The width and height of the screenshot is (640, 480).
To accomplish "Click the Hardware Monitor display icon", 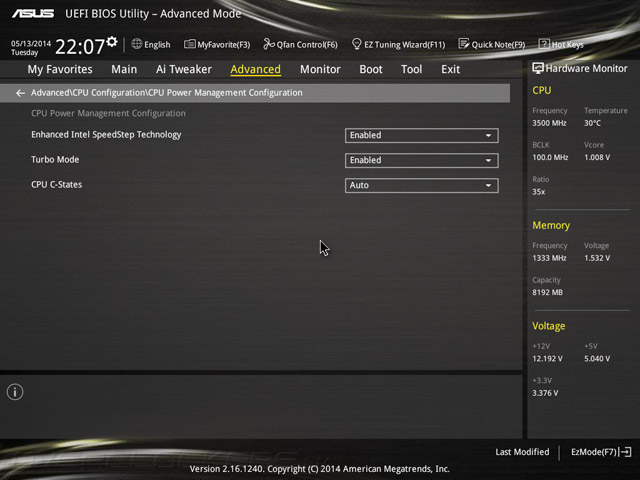I will [x=538, y=69].
